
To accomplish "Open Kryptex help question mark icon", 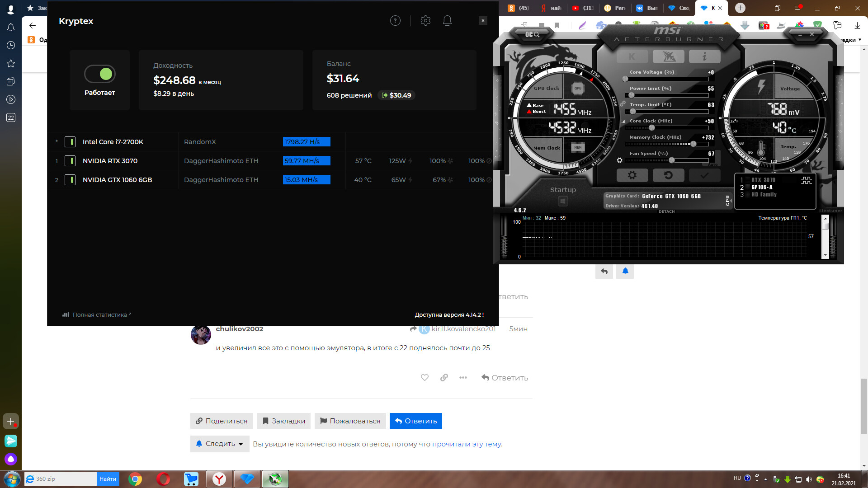I will pyautogui.click(x=395, y=21).
